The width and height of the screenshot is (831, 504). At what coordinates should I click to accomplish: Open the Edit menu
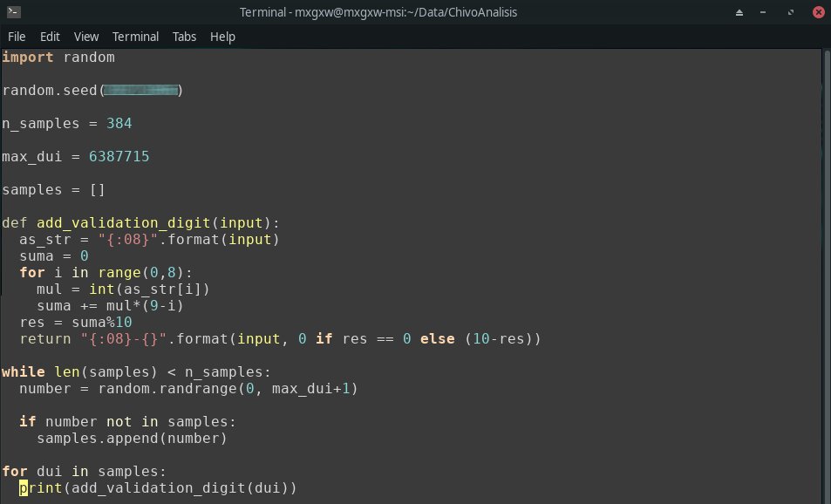49,37
